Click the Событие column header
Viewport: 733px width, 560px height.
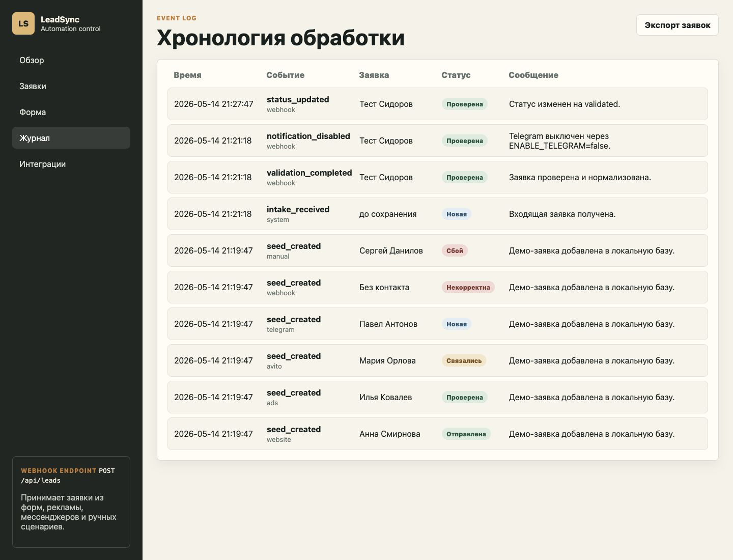coord(285,75)
